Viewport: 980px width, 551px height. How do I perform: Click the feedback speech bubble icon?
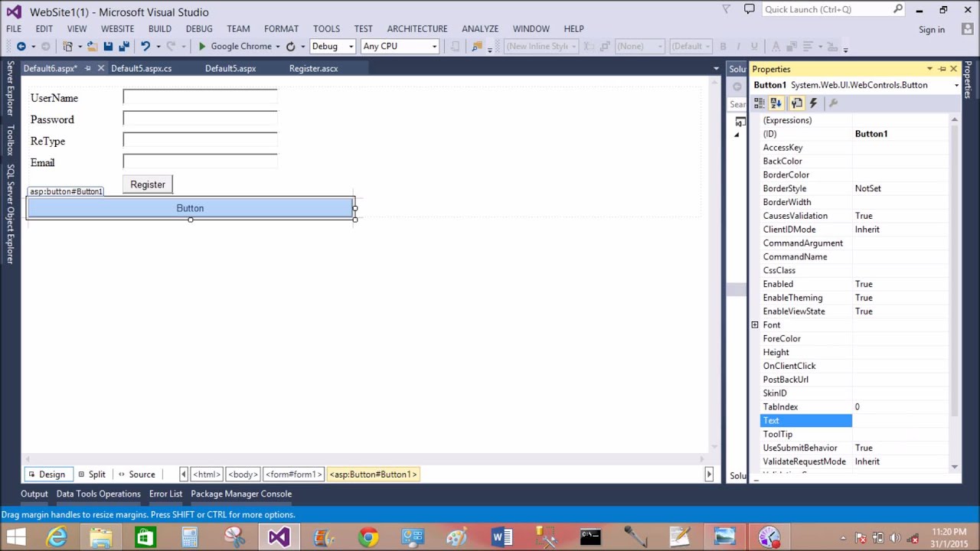(749, 9)
